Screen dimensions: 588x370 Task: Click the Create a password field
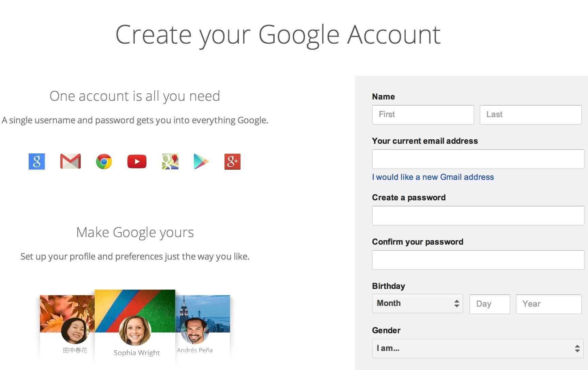pyautogui.click(x=478, y=216)
